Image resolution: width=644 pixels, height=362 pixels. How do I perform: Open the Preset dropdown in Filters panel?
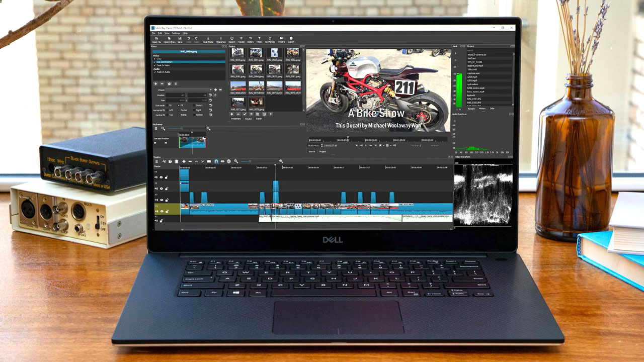click(188, 90)
